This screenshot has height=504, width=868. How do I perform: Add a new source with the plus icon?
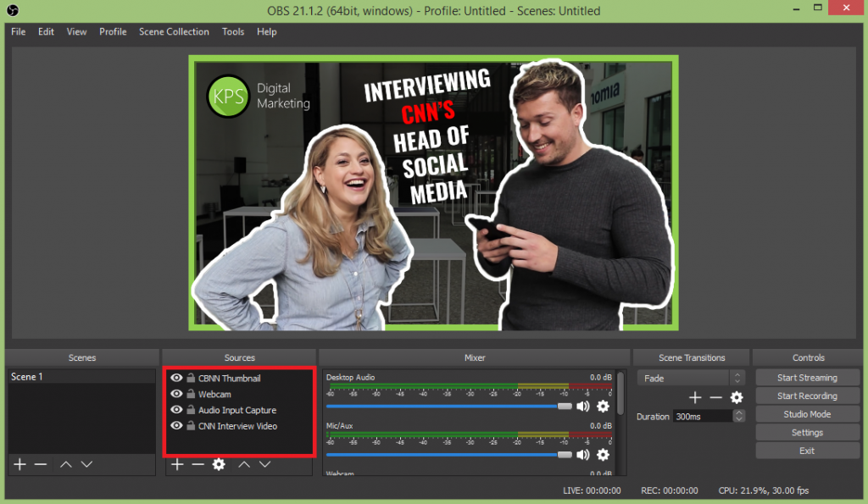[177, 463]
